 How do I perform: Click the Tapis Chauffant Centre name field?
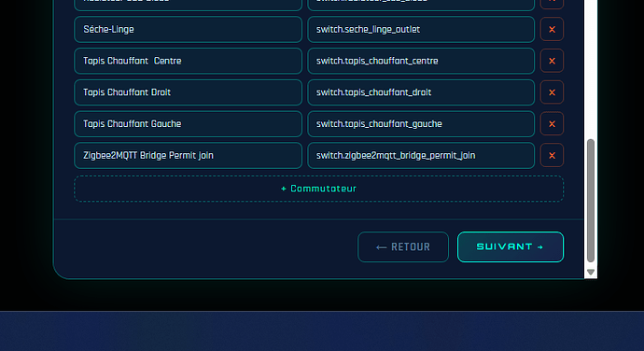click(189, 61)
